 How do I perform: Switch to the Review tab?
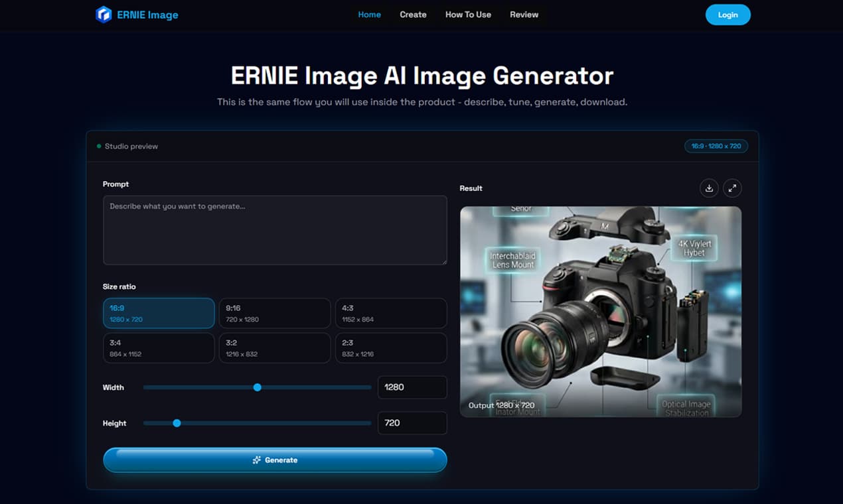(524, 14)
